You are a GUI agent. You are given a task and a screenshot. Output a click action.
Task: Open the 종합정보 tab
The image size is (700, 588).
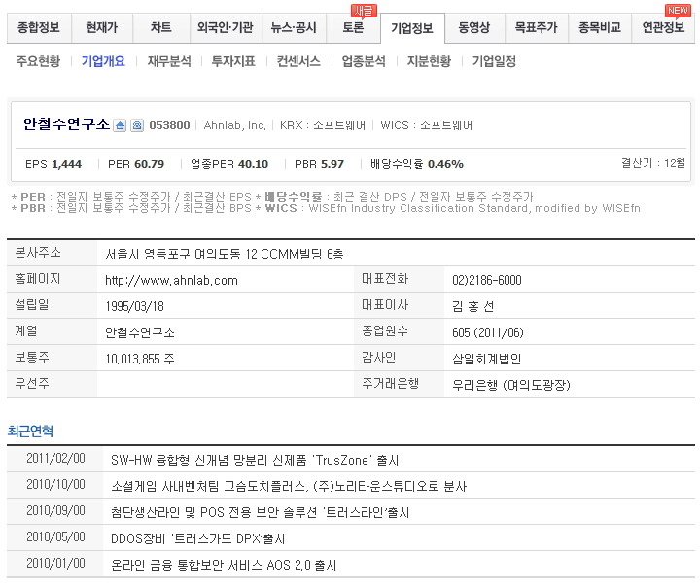pos(38,28)
